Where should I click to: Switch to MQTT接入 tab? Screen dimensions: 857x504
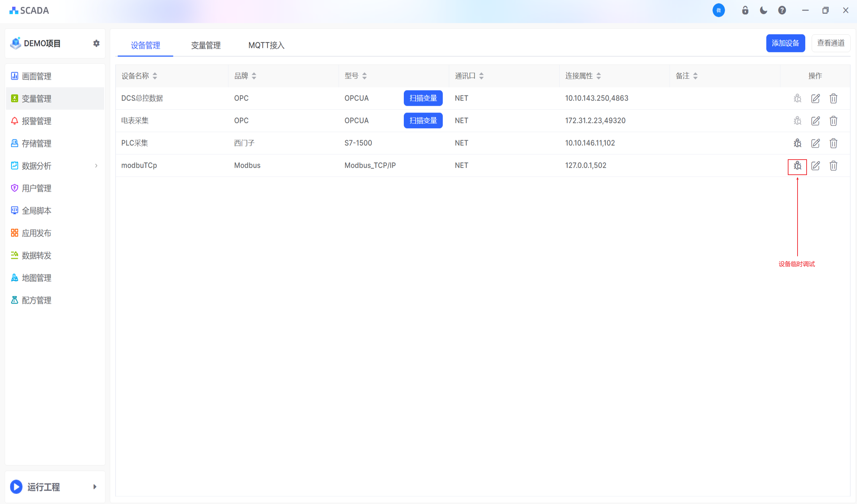click(x=266, y=45)
